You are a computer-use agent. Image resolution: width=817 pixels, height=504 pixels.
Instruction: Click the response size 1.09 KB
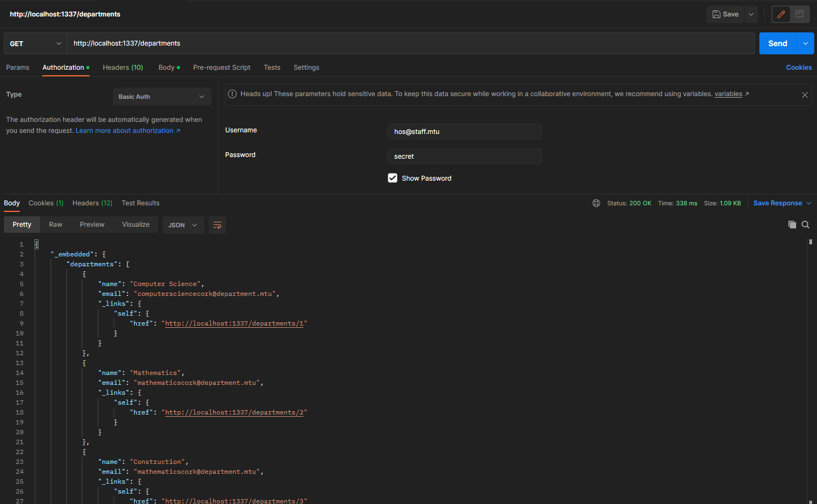click(730, 203)
